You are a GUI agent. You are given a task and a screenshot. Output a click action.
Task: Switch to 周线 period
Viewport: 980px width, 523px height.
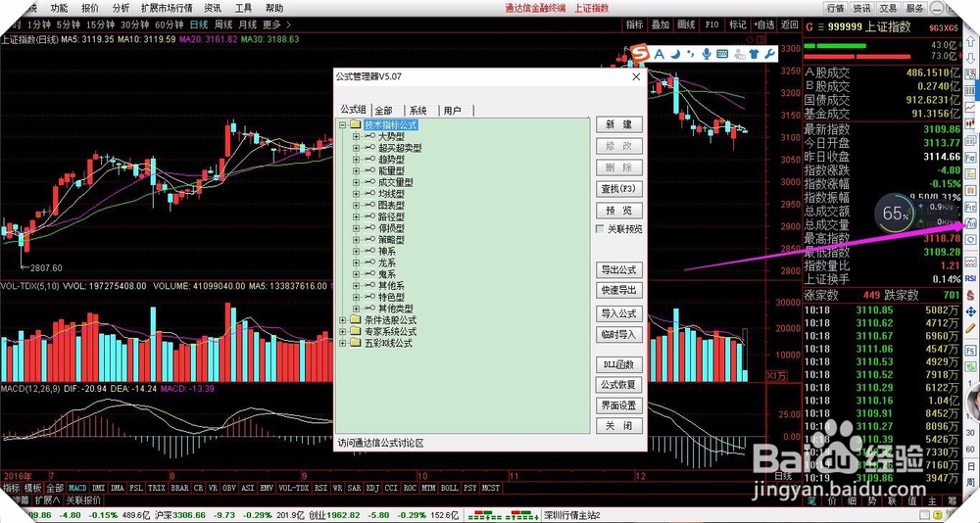[223, 25]
